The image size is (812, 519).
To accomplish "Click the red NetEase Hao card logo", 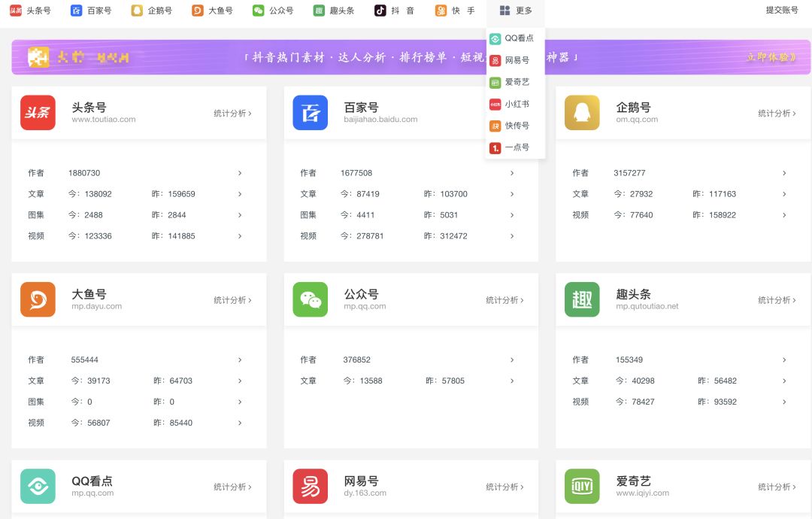I will (310, 486).
